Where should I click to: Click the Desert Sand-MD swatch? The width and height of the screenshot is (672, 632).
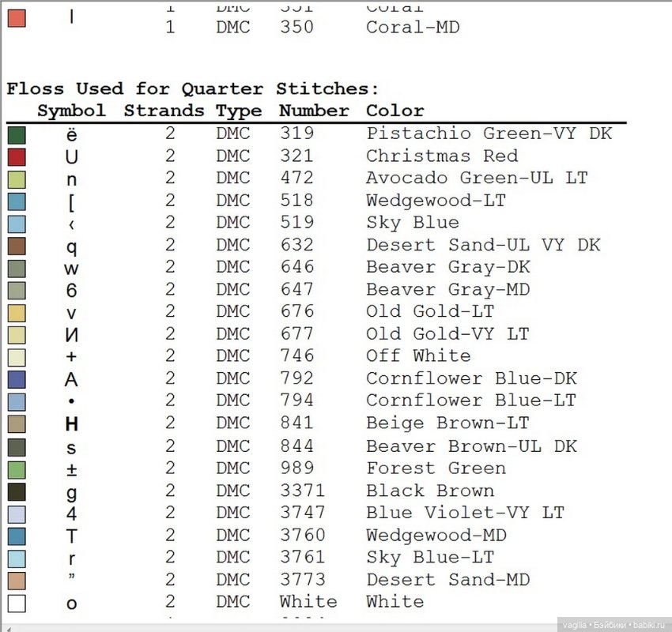coord(17,581)
